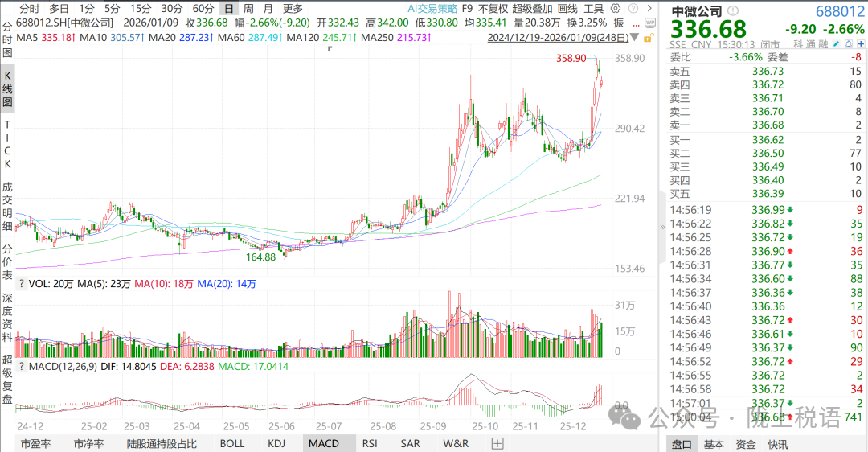The height and width of the screenshot is (452, 868).
Task: Collapse side panel with the » handle
Action: point(662,227)
